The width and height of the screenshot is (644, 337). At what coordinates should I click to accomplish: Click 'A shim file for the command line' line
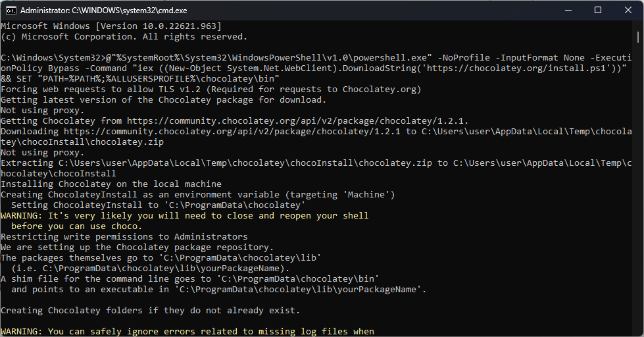click(189, 279)
